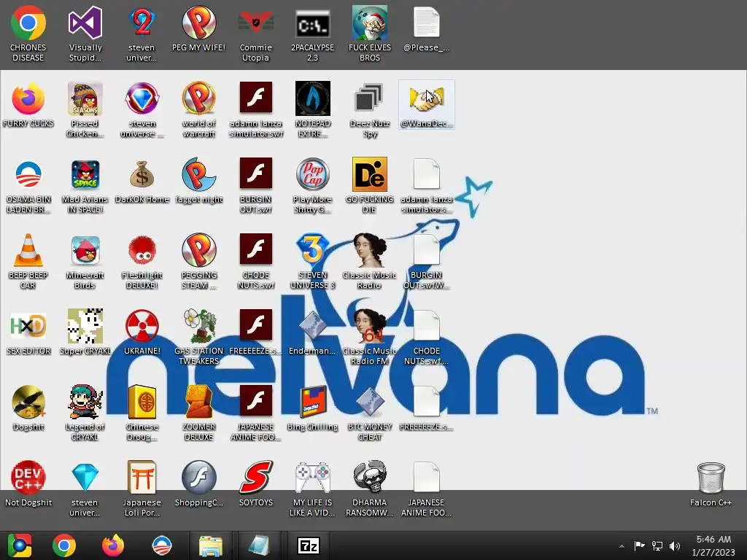Open the clock showing 5:46 AM
The height and width of the screenshot is (560, 747).
[x=713, y=545]
